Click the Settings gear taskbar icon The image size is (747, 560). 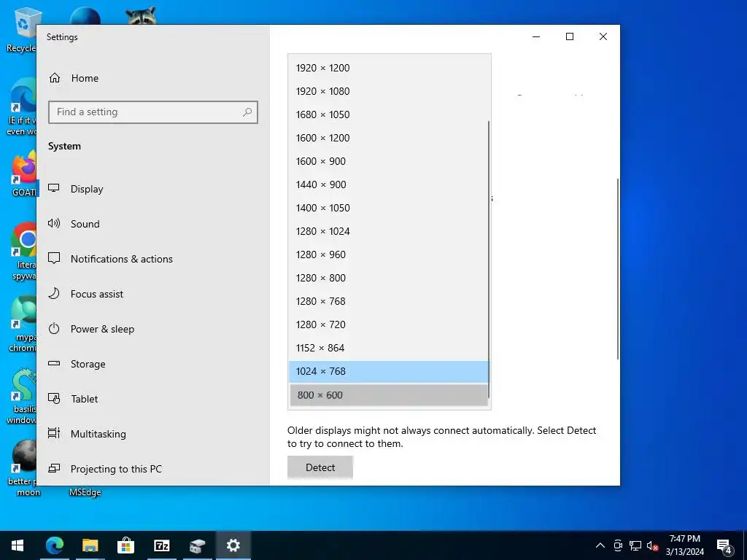point(233,545)
